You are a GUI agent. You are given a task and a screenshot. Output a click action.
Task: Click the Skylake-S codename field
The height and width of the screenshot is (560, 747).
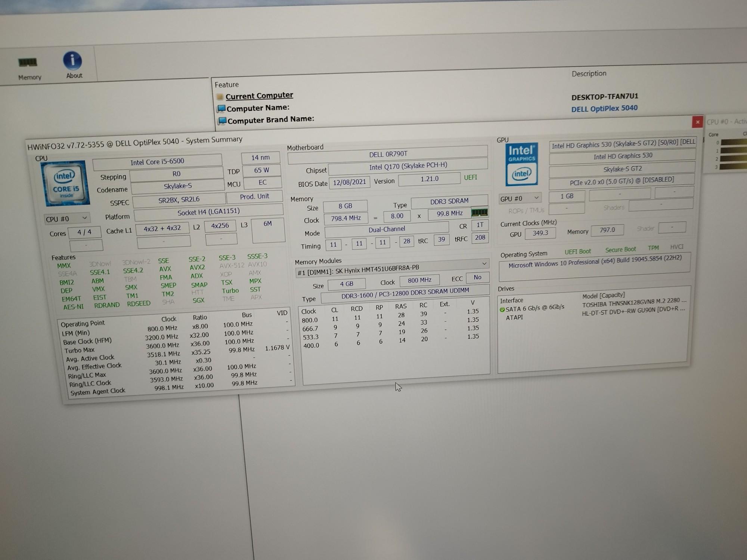[177, 186]
